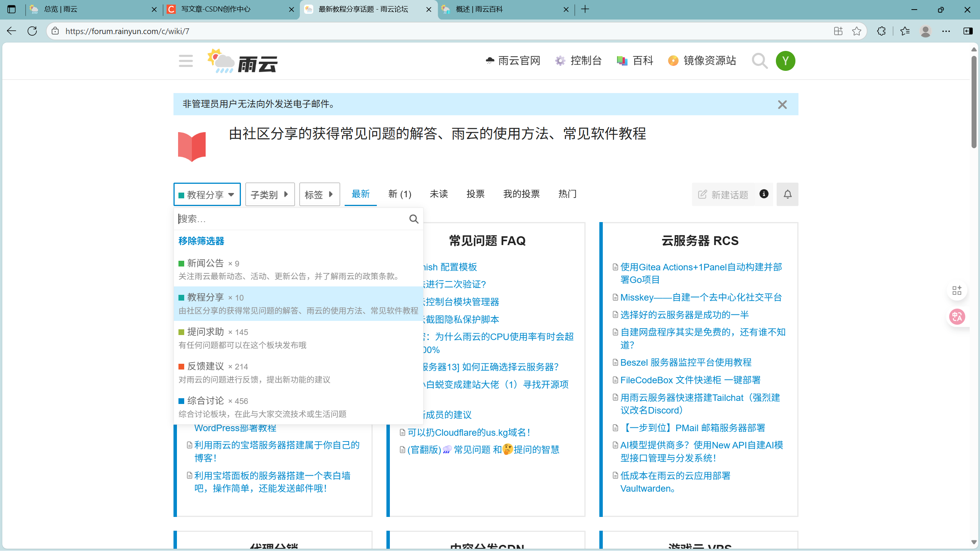Click the browser extensions puzzle icon

pos(881,31)
